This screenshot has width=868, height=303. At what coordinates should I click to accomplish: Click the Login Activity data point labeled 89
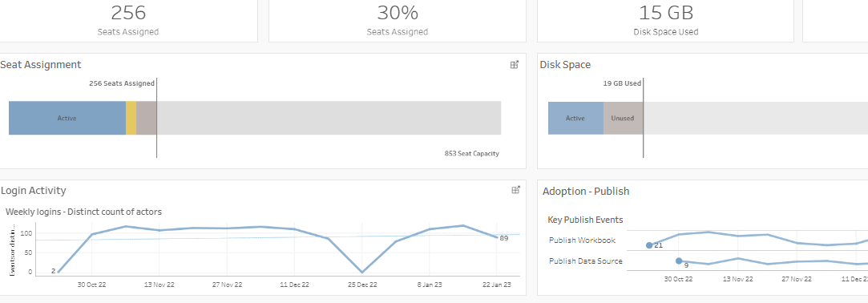pos(497,237)
